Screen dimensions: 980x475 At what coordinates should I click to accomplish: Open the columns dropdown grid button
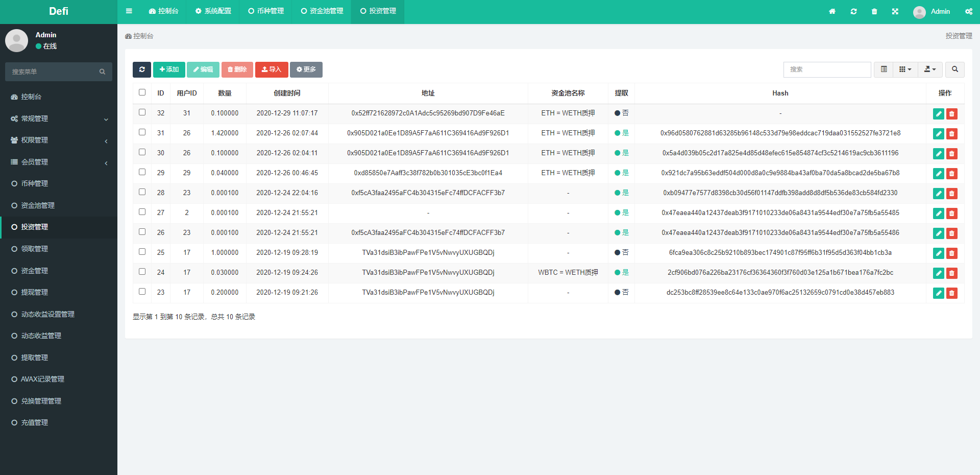(905, 69)
